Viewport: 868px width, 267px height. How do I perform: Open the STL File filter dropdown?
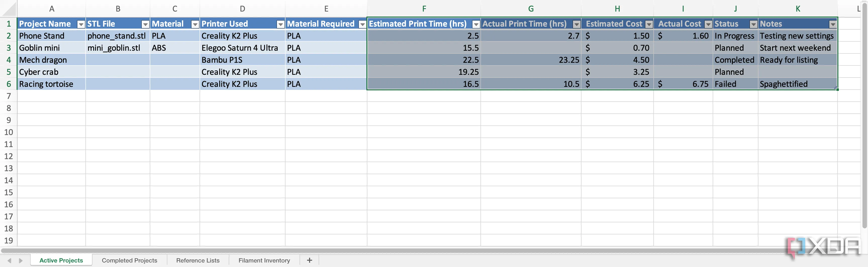coord(145,24)
